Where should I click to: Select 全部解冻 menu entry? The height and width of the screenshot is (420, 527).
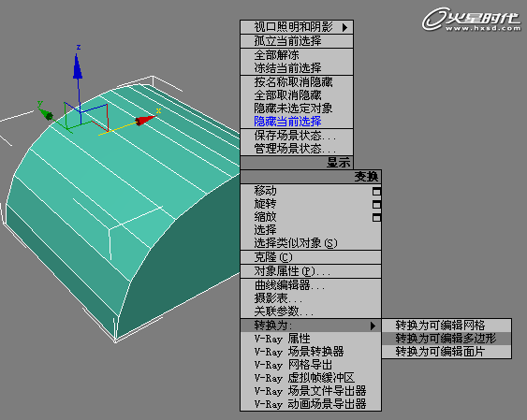tap(297, 55)
